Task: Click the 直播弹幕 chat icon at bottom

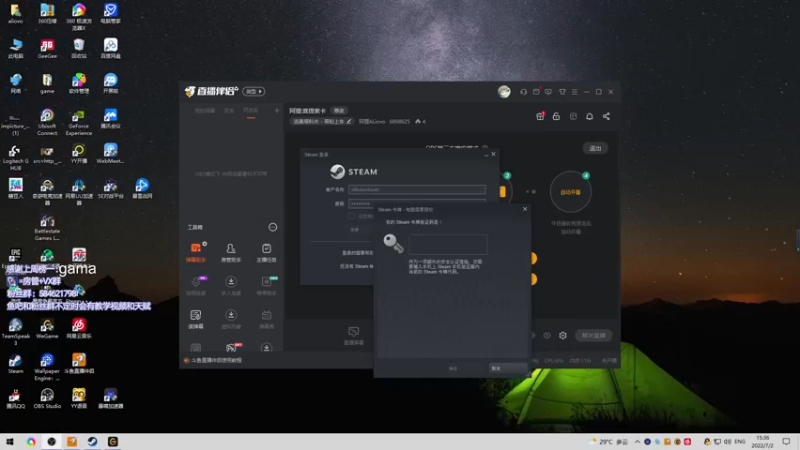Action: click(354, 336)
